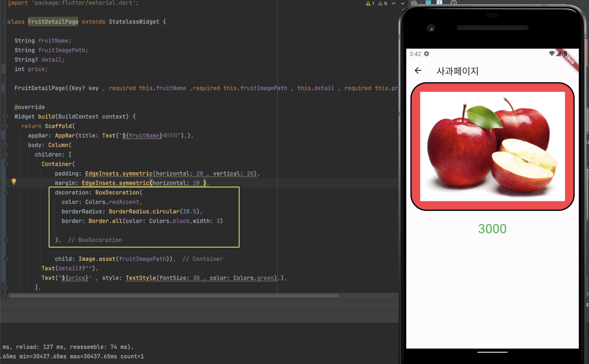589x364 pixels.
Task: Click the yellow warning indicator showing 1
Action: (370, 3)
